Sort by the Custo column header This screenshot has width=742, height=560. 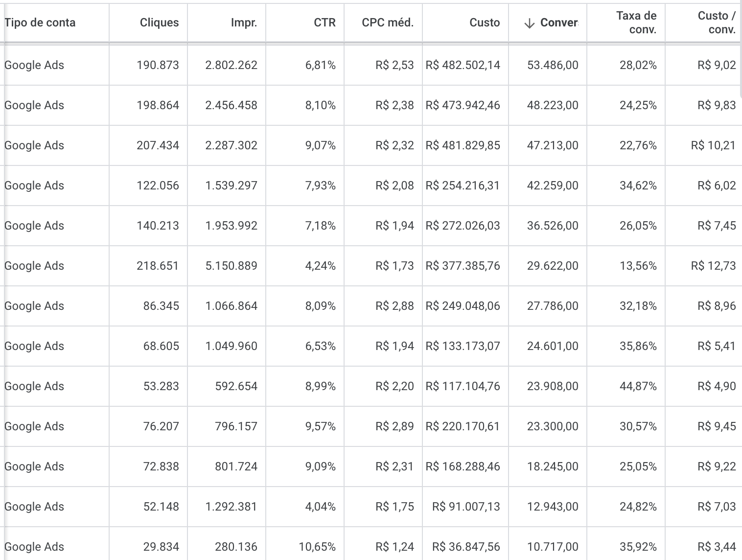485,23
